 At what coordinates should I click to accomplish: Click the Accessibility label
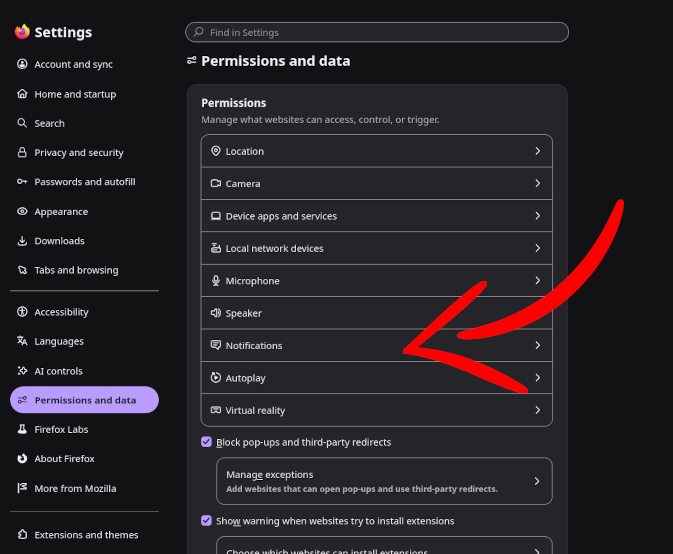(x=61, y=312)
